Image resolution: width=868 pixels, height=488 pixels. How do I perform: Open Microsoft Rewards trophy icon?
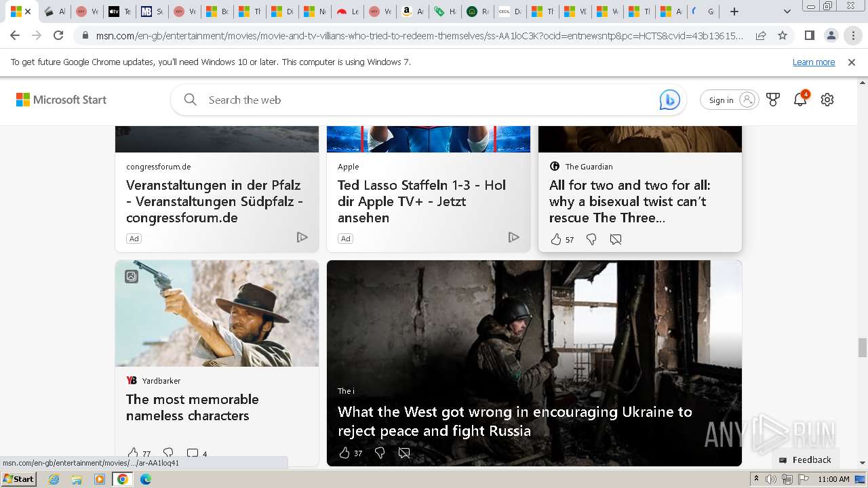click(773, 100)
